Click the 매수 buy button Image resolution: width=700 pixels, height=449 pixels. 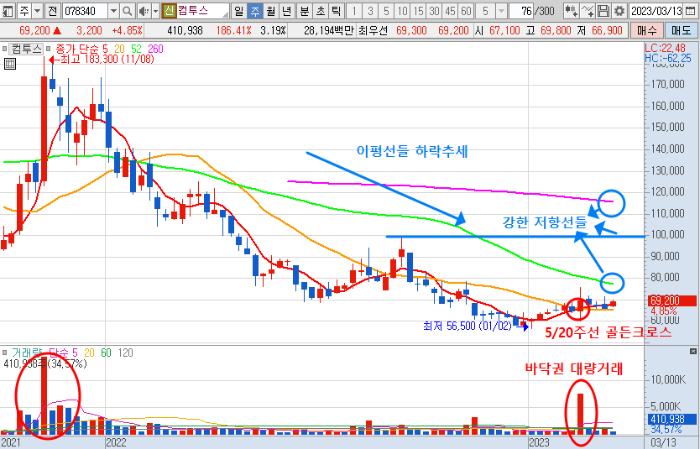pos(647,30)
